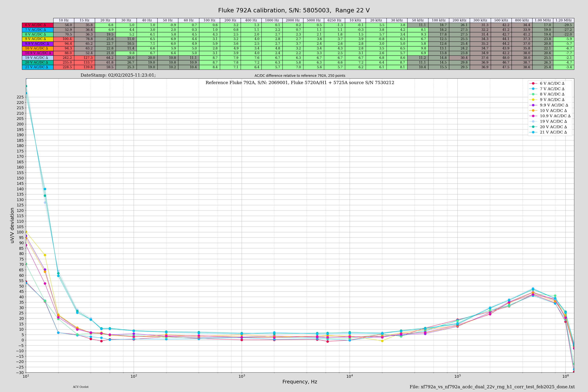Select the '1.20 MHz' column header
Image resolution: width=588 pixels, height=392 pixels.
coord(564,20)
